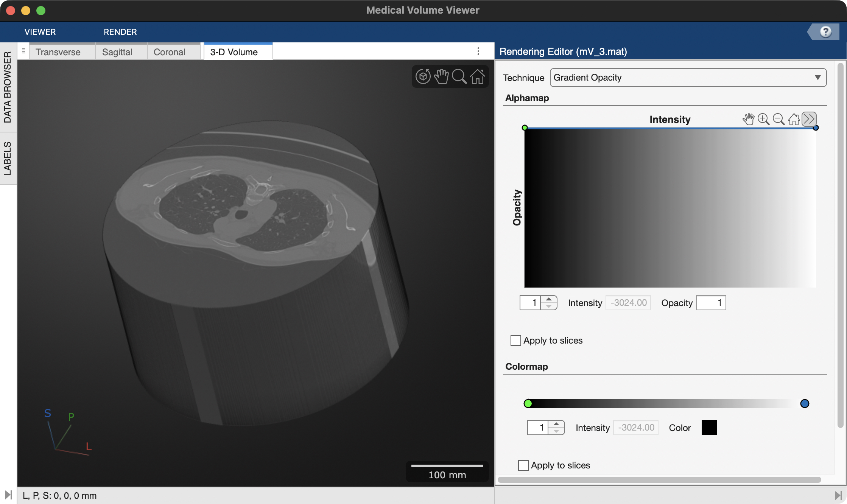Restore the default Alphamap view
The width and height of the screenshot is (847, 504).
[794, 119]
